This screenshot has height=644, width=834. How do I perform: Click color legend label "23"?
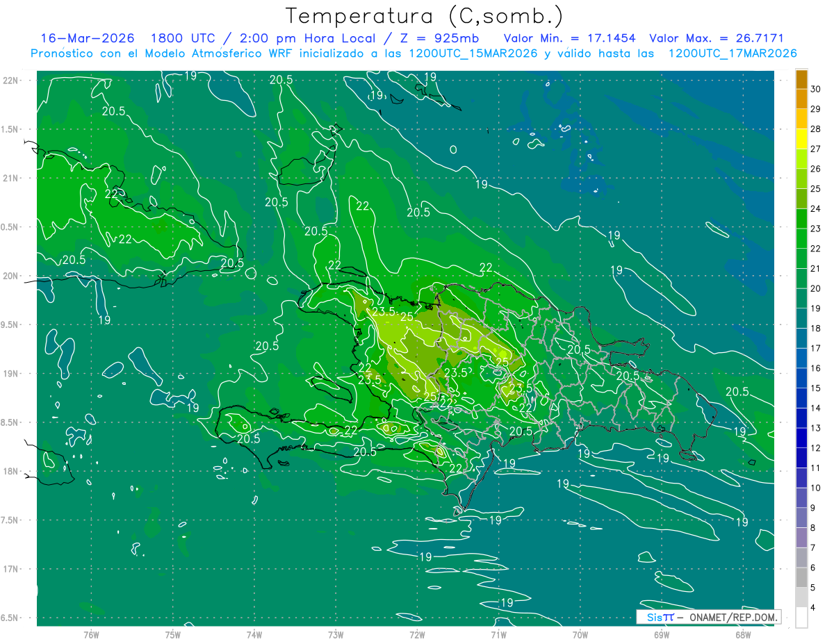[x=816, y=229]
